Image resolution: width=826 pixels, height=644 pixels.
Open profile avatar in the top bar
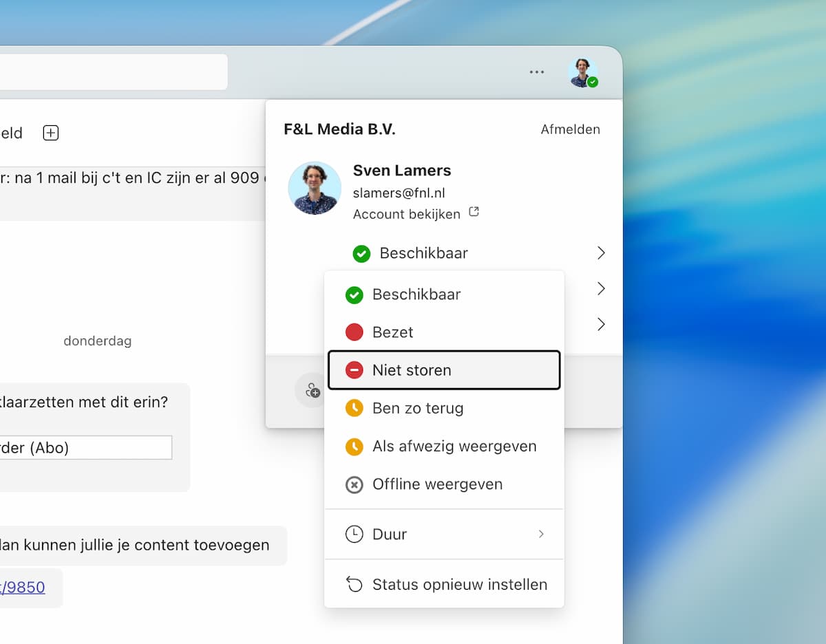tap(582, 72)
